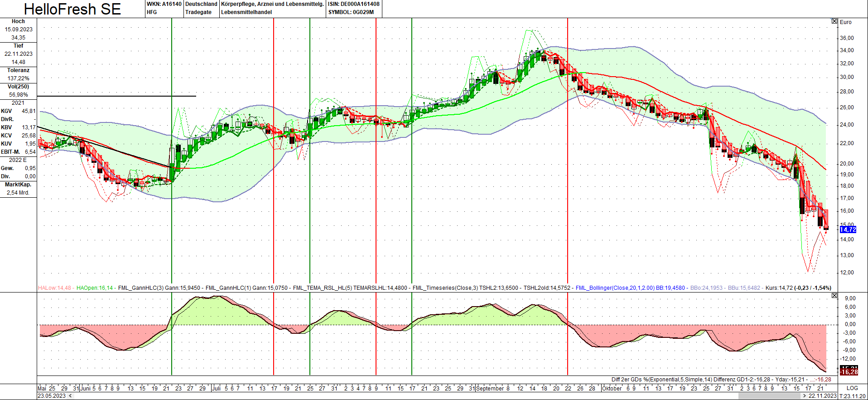868x400 pixels.
Task: Click the 2021 fundamentals heading
Action: (18, 103)
